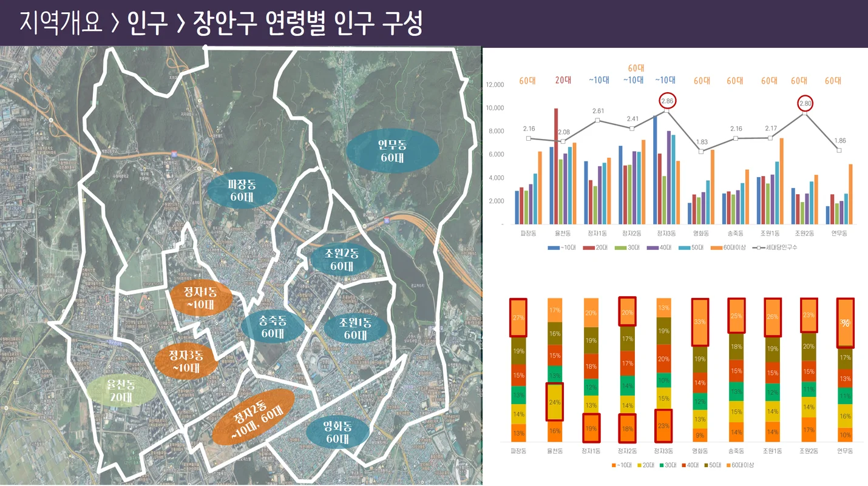Click the 9% bottom segment in the 영화동 column
868x486 pixels.
700,435
